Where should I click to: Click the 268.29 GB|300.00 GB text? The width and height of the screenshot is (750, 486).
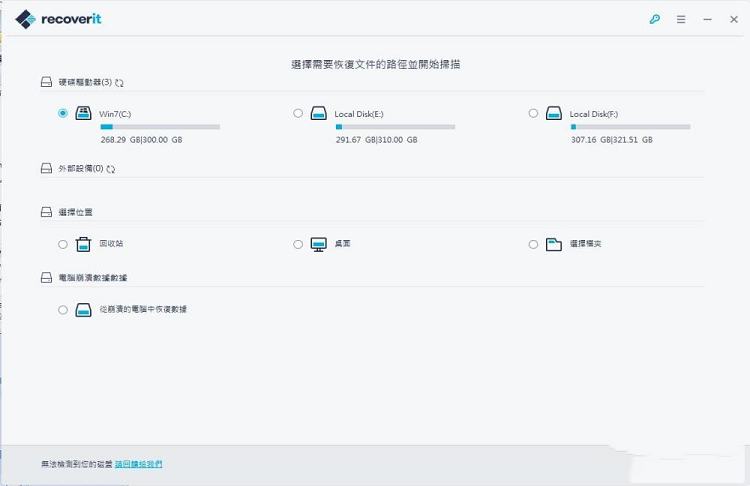coord(142,140)
